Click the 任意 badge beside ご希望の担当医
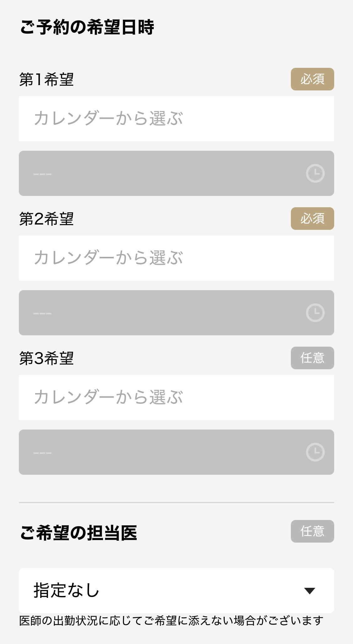353x644 pixels. (x=312, y=531)
